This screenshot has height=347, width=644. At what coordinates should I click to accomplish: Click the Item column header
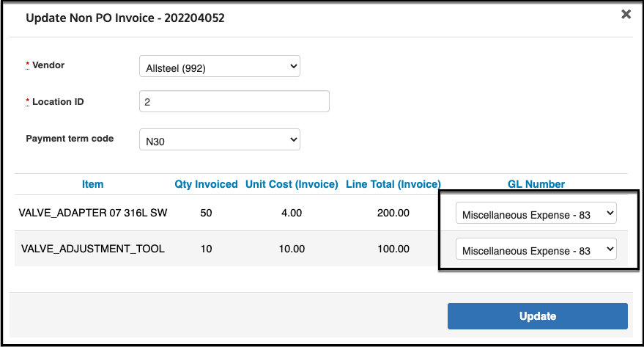point(93,184)
